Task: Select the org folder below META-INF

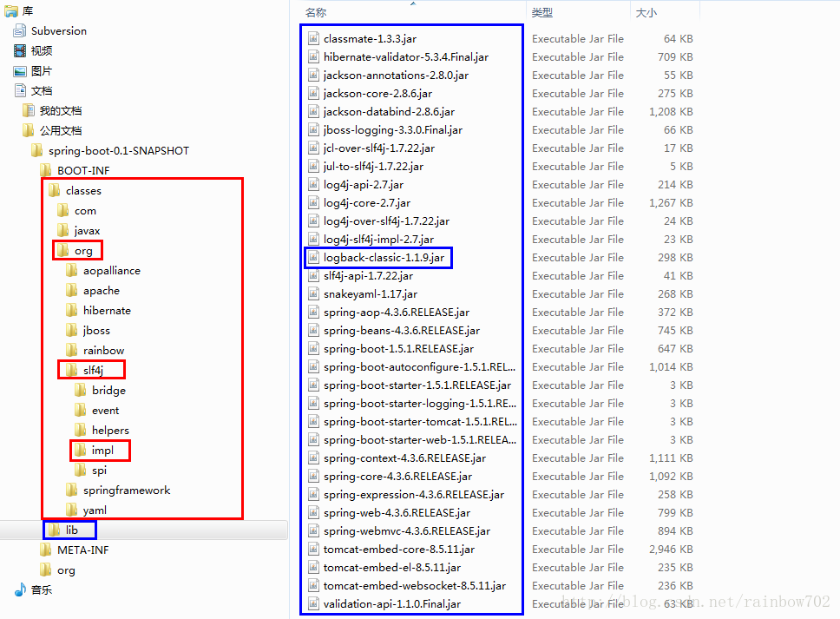Action: click(x=66, y=570)
